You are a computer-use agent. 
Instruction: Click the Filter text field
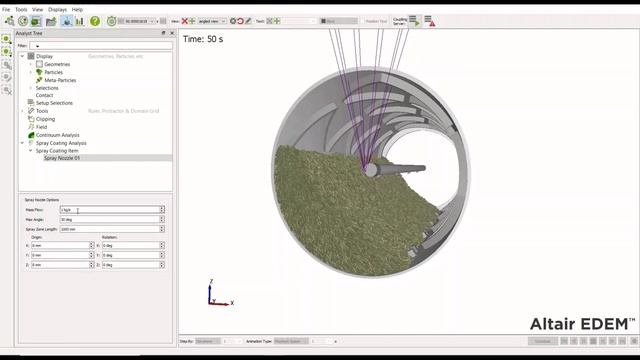pyautogui.click(x=101, y=46)
